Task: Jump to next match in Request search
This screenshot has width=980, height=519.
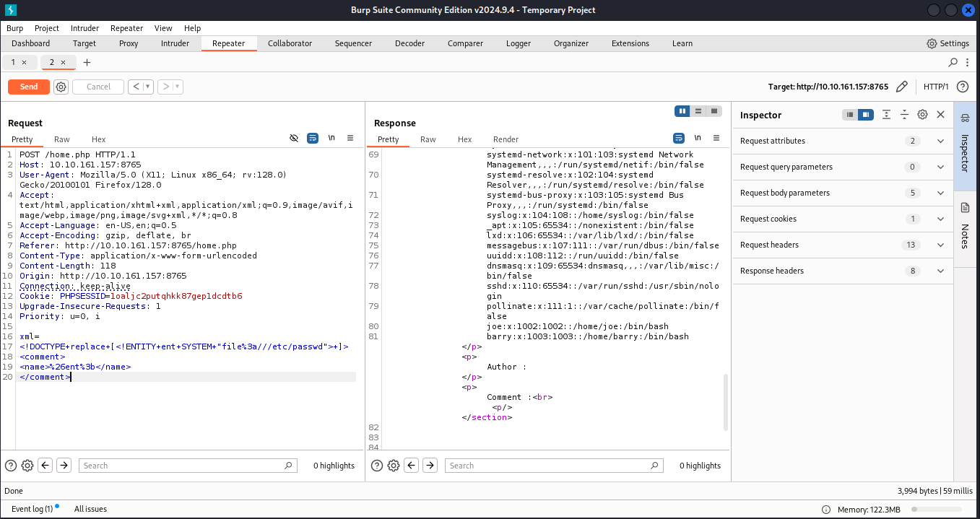Action: [x=64, y=466]
